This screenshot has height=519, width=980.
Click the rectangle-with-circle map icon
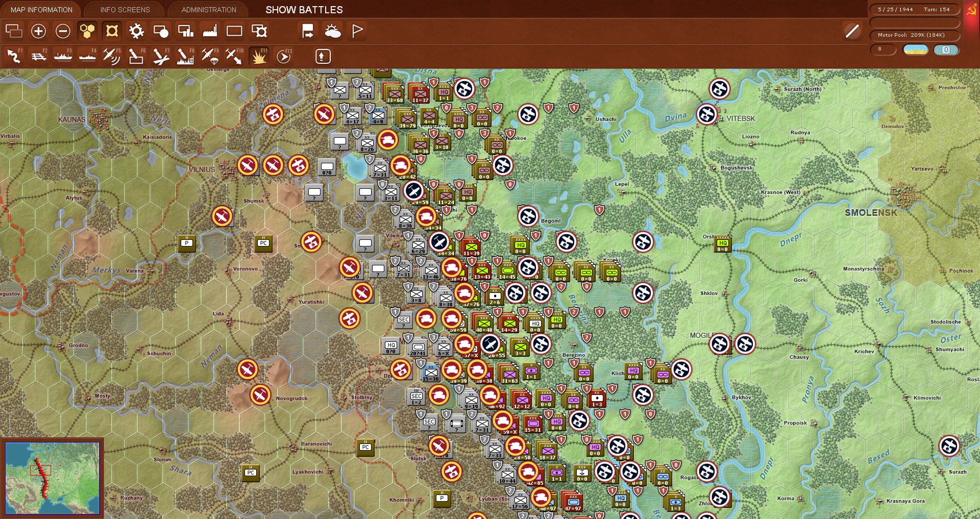(x=161, y=31)
